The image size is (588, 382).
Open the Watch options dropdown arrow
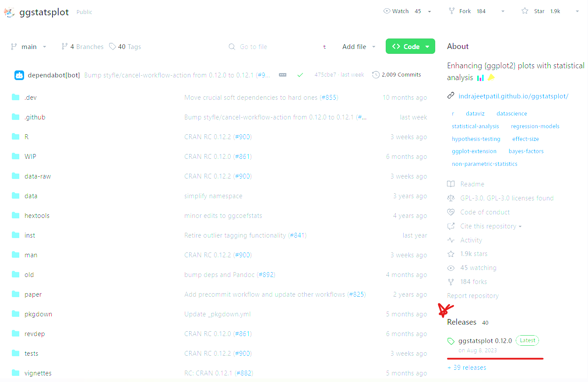point(430,11)
